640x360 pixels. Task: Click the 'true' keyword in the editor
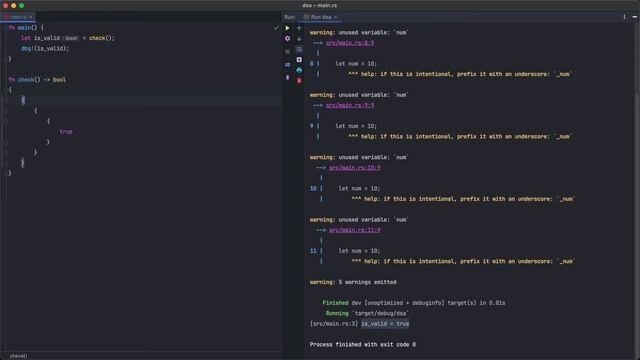[x=66, y=132]
